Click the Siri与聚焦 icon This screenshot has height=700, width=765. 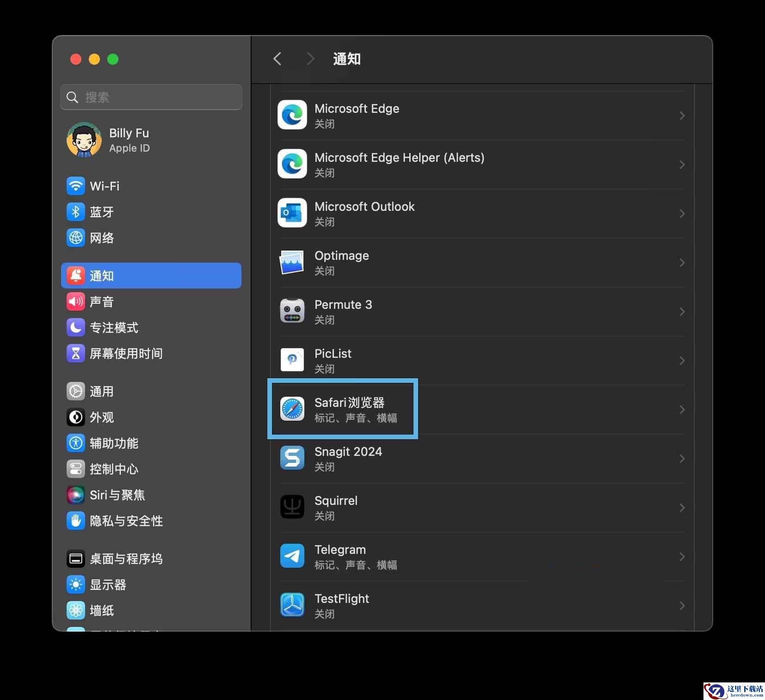(76, 495)
